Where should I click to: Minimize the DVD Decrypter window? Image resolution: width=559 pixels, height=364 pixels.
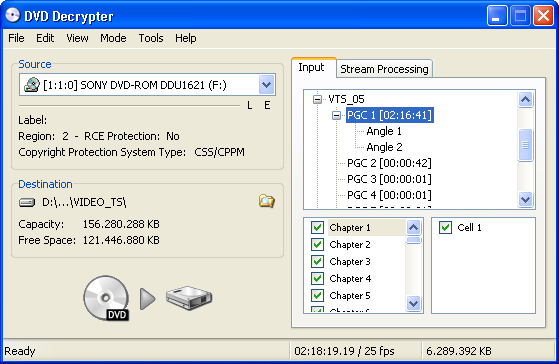[497, 16]
